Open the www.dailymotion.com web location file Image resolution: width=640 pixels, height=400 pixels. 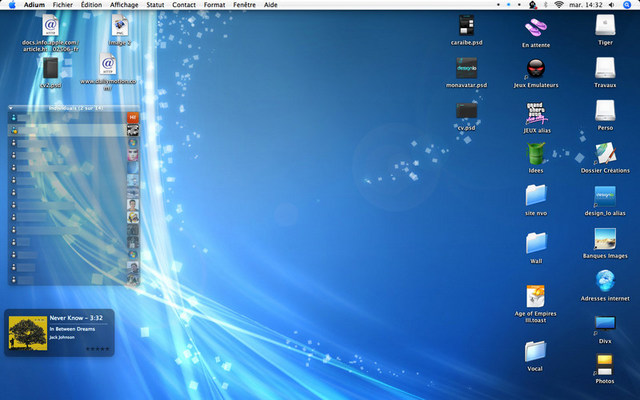(x=108, y=65)
